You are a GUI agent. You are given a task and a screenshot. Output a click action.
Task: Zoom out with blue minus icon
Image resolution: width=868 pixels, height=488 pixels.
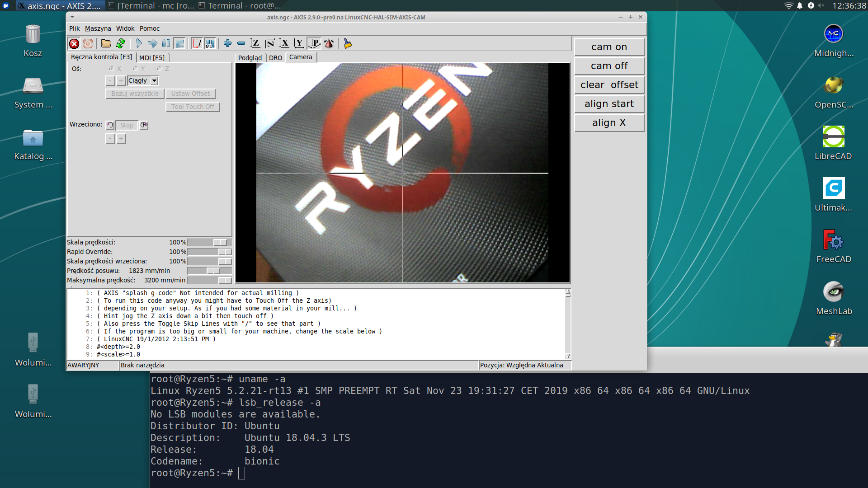pos(241,43)
